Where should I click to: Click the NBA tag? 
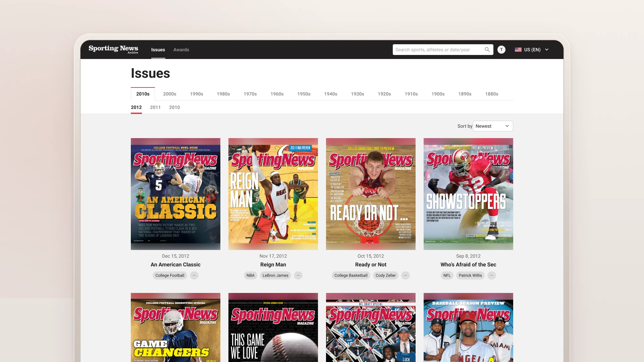(x=251, y=276)
